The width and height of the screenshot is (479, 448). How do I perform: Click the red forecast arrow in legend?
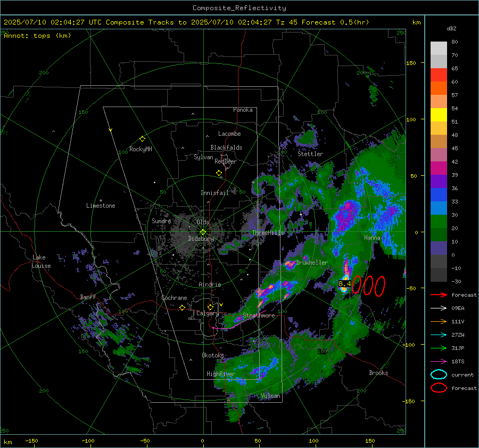click(439, 295)
